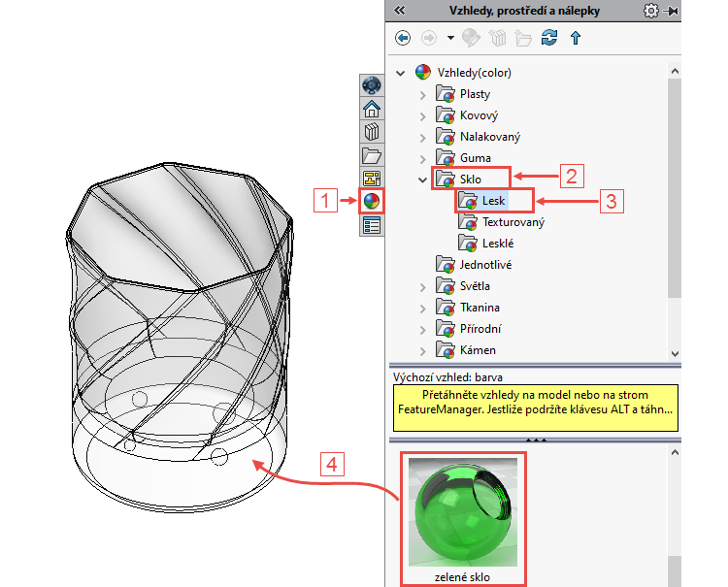Select the Lesklé subfolder
This screenshot has width=728, height=587.
(x=498, y=244)
